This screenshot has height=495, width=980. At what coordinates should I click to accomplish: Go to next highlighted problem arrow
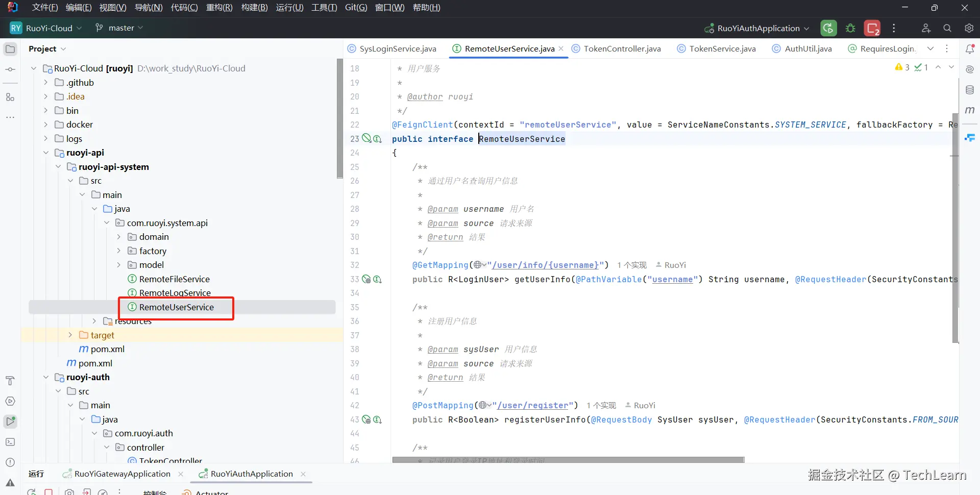(x=951, y=67)
